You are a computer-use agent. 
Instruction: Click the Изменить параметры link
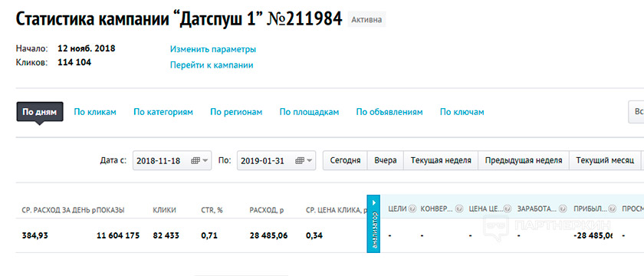click(213, 49)
